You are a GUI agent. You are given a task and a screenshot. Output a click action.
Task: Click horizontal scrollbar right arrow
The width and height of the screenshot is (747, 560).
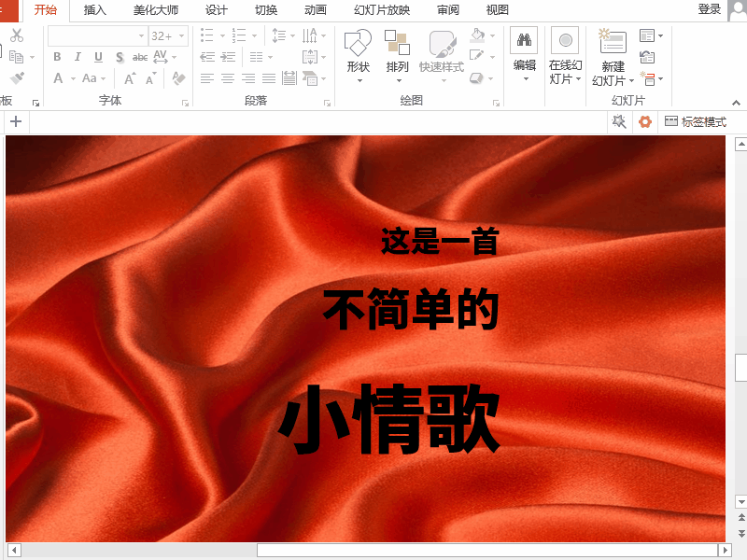pyautogui.click(x=725, y=550)
